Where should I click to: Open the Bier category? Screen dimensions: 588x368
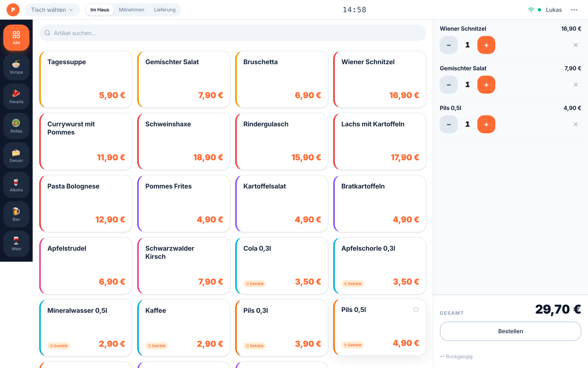tap(16, 214)
